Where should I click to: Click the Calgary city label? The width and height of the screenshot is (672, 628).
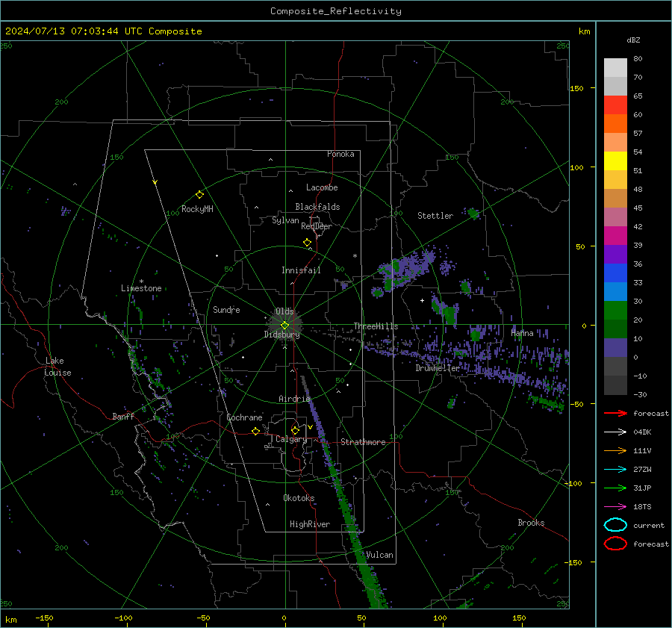[291, 439]
